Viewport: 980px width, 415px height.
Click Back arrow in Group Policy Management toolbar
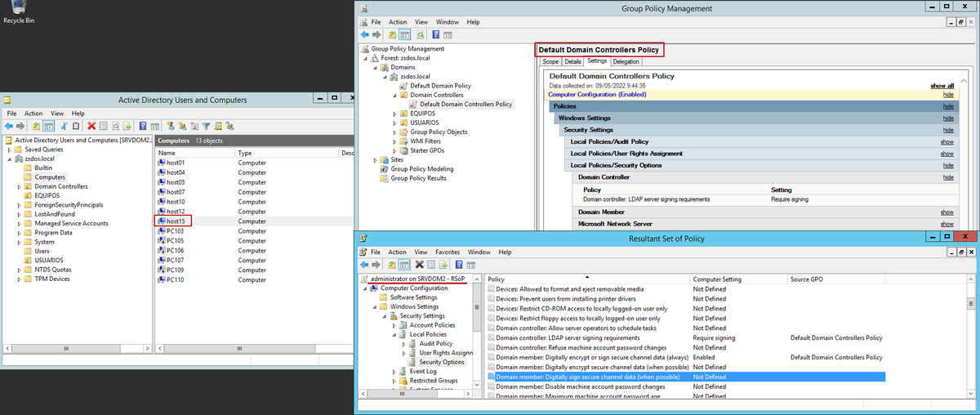[364, 34]
